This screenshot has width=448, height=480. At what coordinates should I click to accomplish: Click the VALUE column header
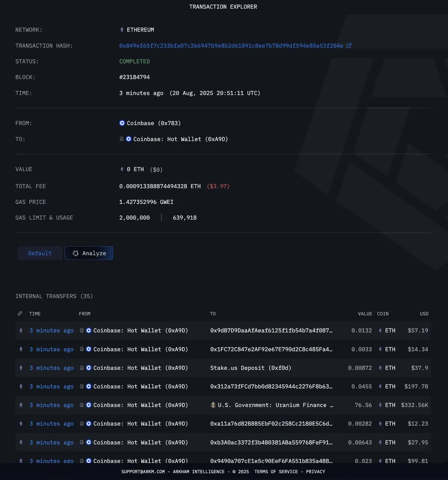click(365, 314)
